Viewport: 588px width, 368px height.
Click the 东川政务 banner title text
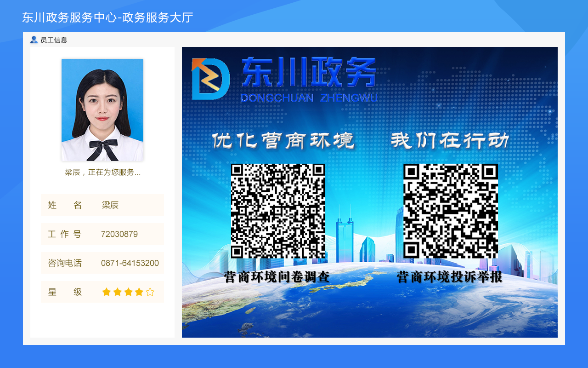point(309,73)
